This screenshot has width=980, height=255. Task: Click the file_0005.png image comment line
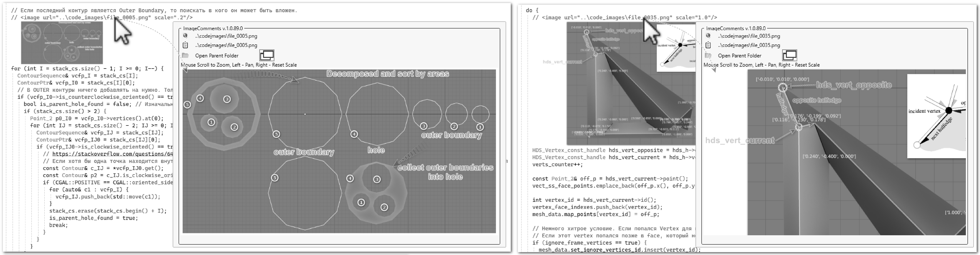(x=69, y=17)
